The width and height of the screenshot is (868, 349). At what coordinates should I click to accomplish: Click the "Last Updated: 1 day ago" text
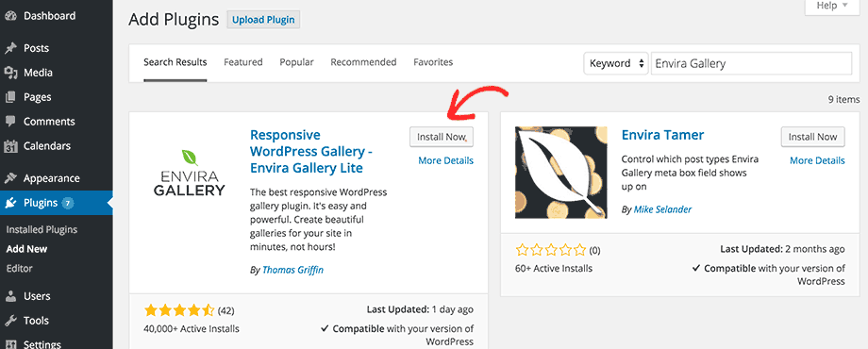[x=420, y=309]
